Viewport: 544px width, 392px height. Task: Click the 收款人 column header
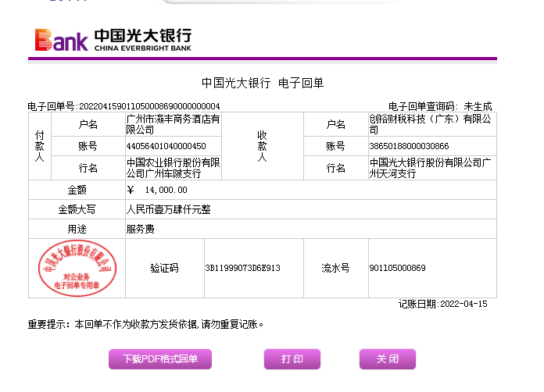click(263, 146)
